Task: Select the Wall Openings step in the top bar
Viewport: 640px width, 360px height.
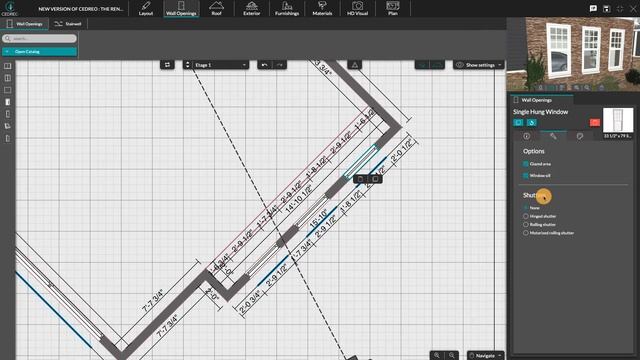Action: coord(181,8)
